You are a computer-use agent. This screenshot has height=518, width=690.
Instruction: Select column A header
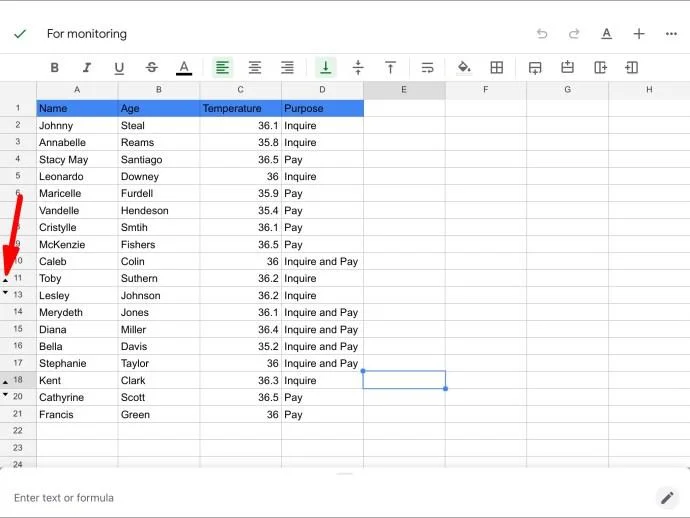[x=77, y=90]
